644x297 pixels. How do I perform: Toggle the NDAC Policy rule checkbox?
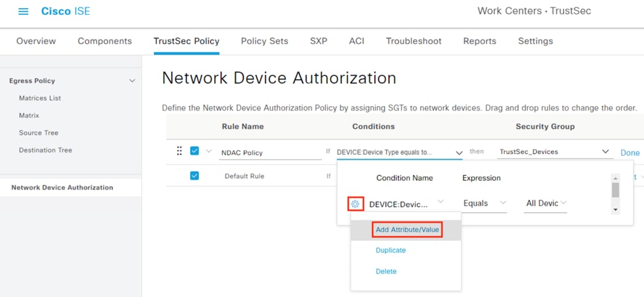click(x=194, y=151)
